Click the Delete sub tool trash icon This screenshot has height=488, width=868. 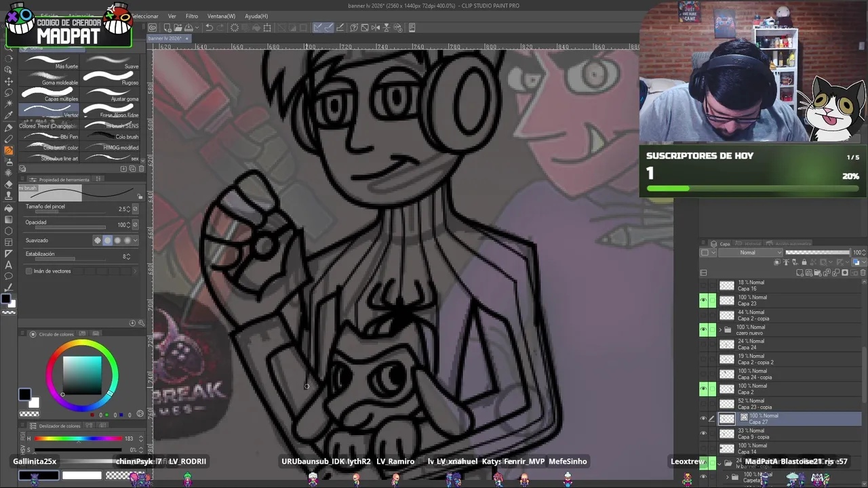click(141, 169)
